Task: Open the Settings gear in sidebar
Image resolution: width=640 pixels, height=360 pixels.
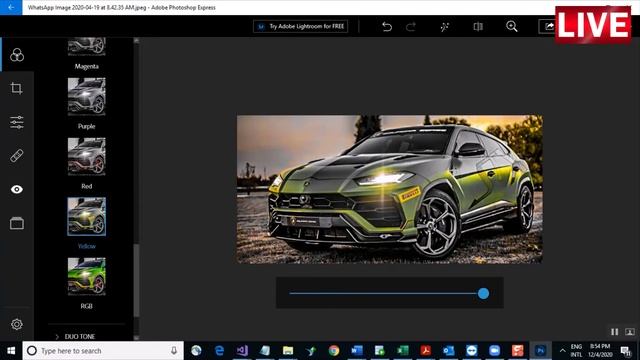Action: click(x=17, y=324)
